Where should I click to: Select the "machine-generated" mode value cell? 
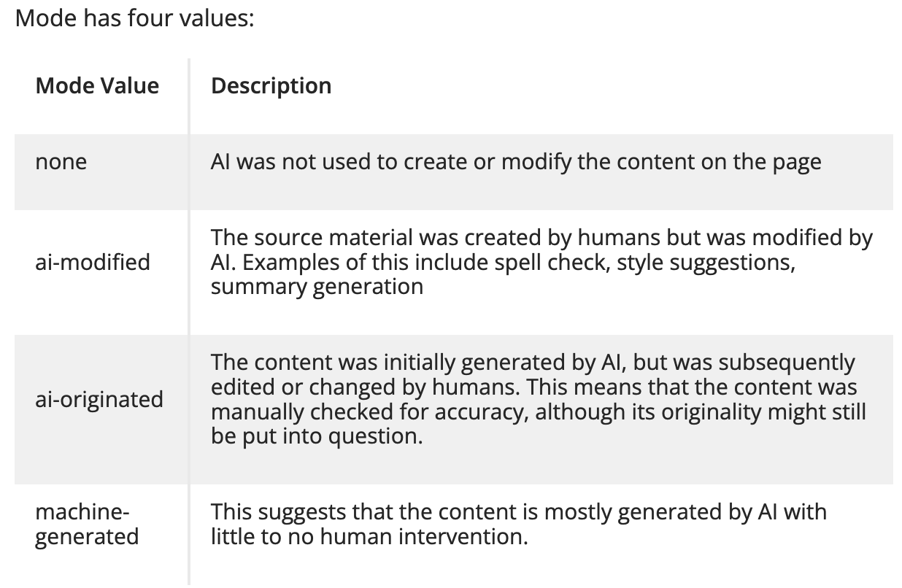pos(87,524)
